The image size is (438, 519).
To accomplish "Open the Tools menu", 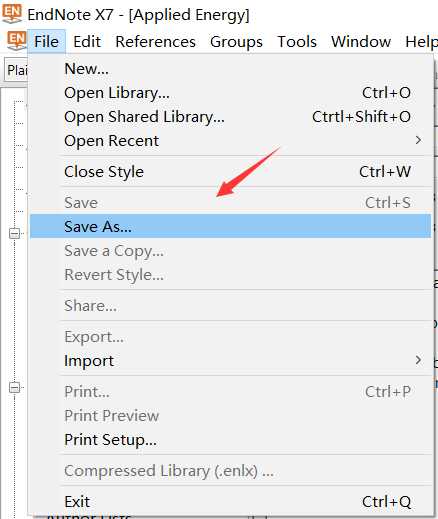I will click(x=297, y=42).
